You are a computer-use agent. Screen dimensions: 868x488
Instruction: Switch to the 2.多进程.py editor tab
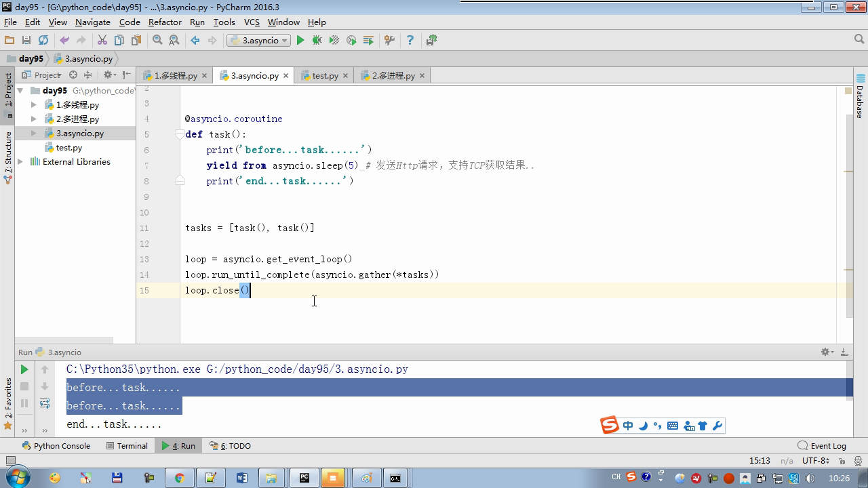393,76
